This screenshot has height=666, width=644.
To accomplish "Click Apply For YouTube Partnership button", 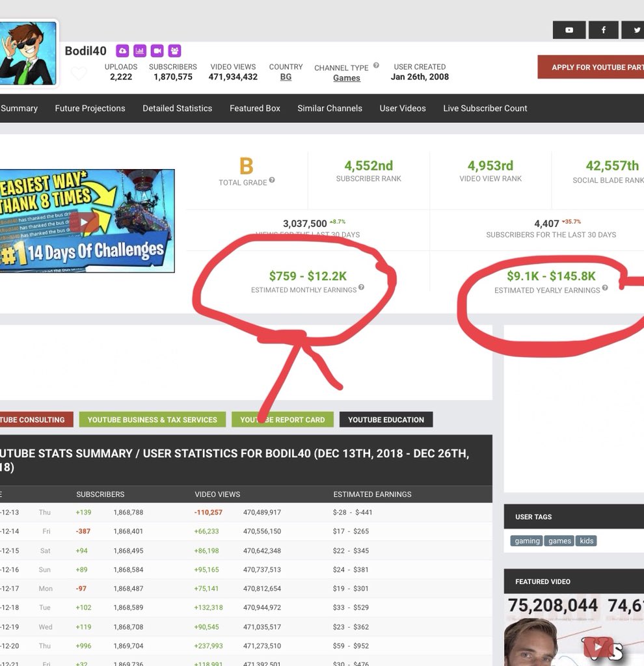I will [x=591, y=67].
